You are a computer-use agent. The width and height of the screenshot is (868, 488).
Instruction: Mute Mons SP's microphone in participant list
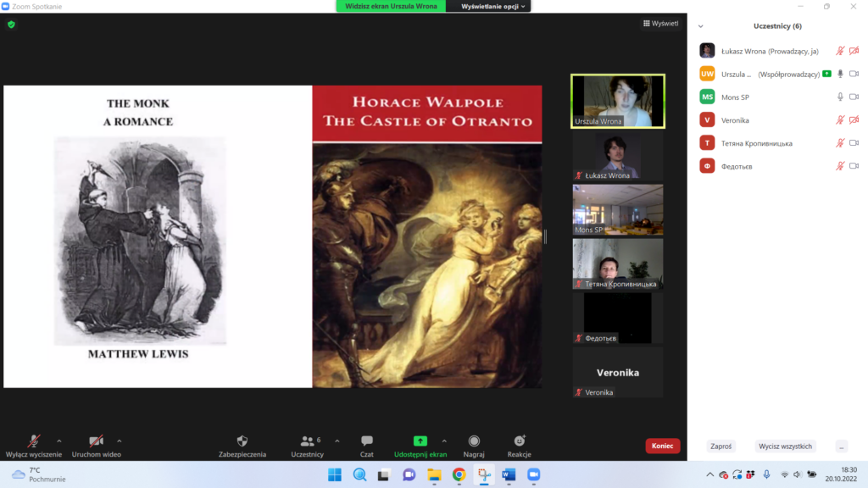[x=840, y=97]
